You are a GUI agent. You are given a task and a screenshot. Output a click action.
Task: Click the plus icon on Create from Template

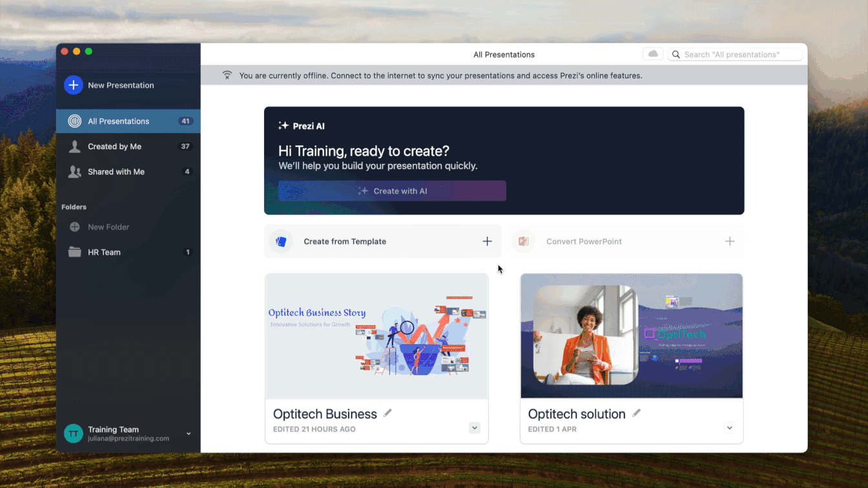[487, 241]
